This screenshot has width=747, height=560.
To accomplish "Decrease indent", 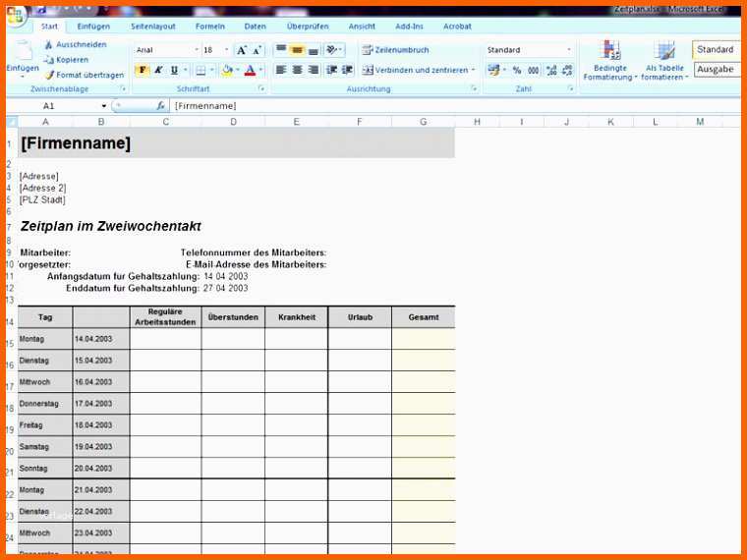I will pos(331,70).
